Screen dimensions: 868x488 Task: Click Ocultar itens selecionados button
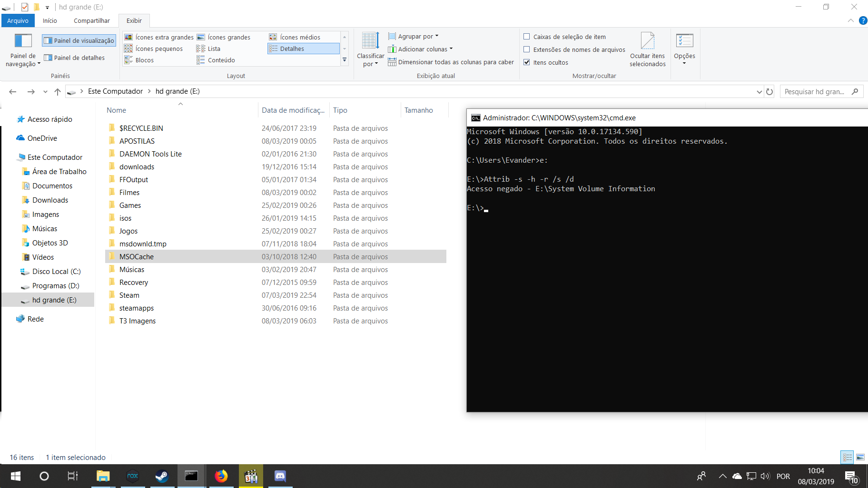tap(648, 50)
